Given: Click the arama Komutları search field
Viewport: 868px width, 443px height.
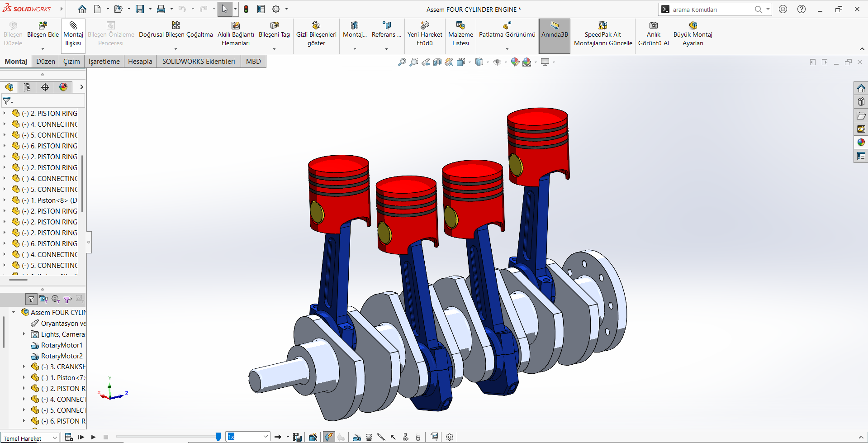Looking at the screenshot, I should (712, 10).
